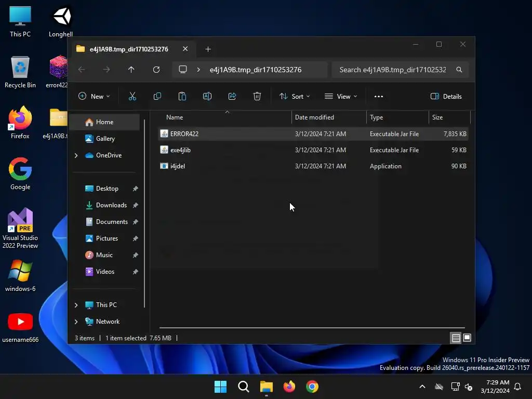Screen dimensions: 532x399
Task: Open taskbar Search
Action: click(x=244, y=387)
